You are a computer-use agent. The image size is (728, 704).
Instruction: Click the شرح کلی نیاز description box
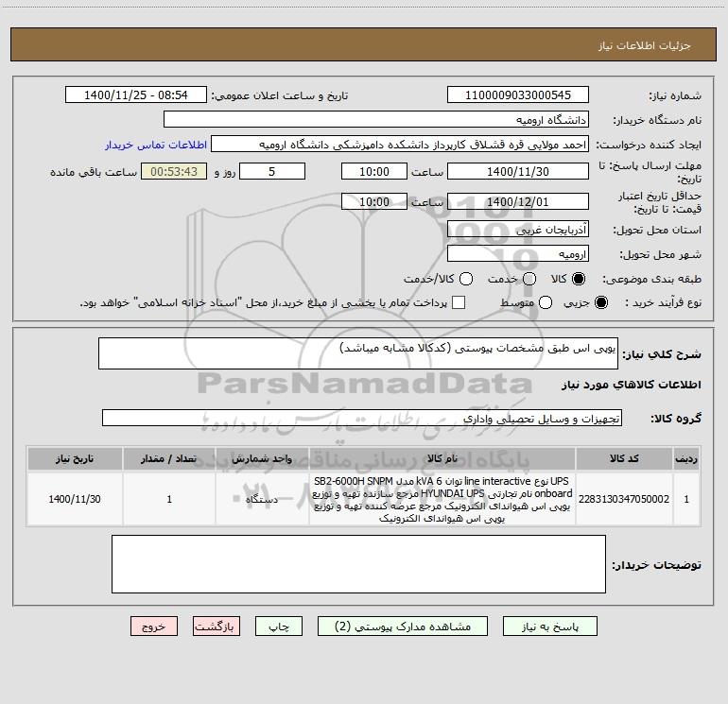tap(358, 353)
